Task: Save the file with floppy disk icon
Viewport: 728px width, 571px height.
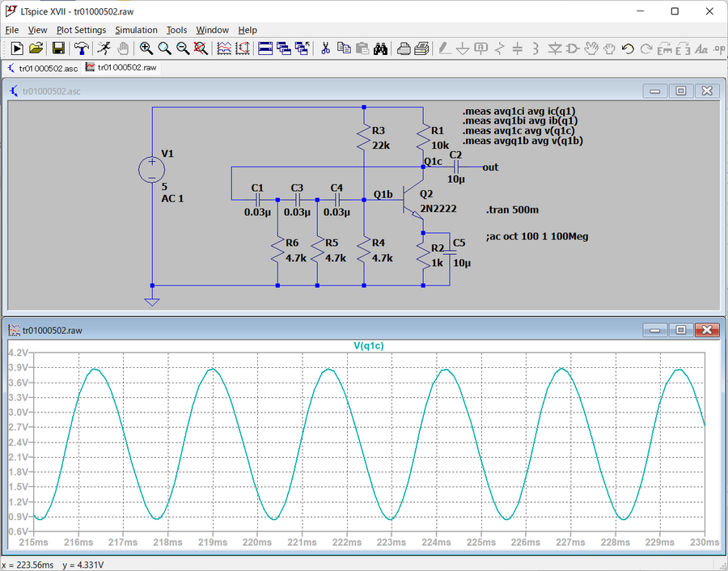Action: (x=58, y=49)
